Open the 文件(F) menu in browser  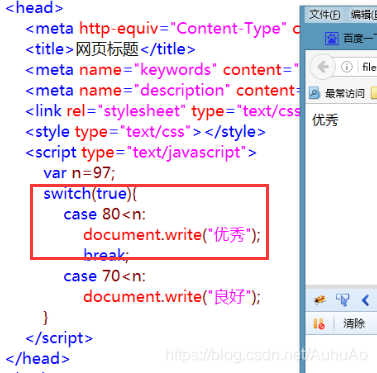pos(325,15)
